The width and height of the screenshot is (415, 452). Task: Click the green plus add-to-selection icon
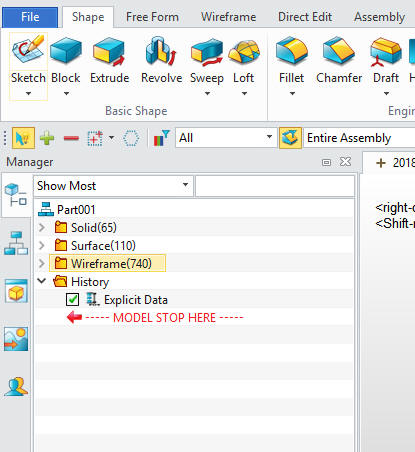(x=47, y=138)
